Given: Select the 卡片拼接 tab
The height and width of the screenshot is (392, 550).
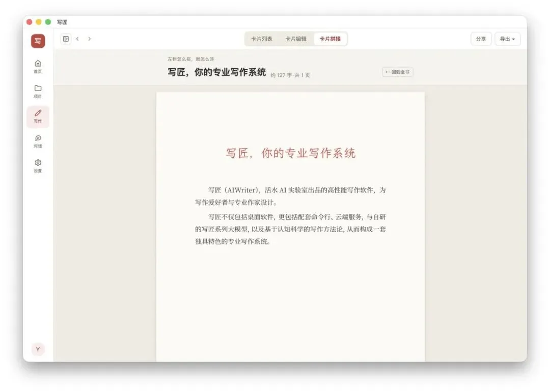Looking at the screenshot, I should (x=330, y=39).
